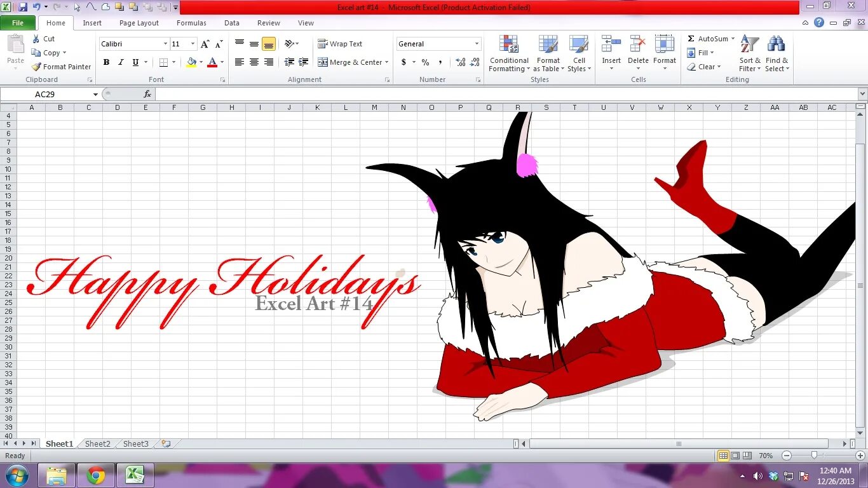
Task: Apply yellow Fill Color bucket
Action: tap(191, 62)
